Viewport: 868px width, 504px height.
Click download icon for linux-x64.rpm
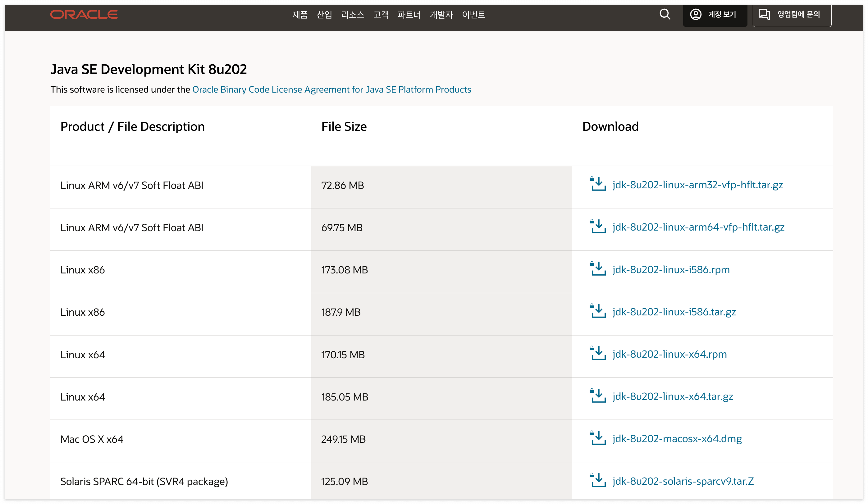(598, 354)
